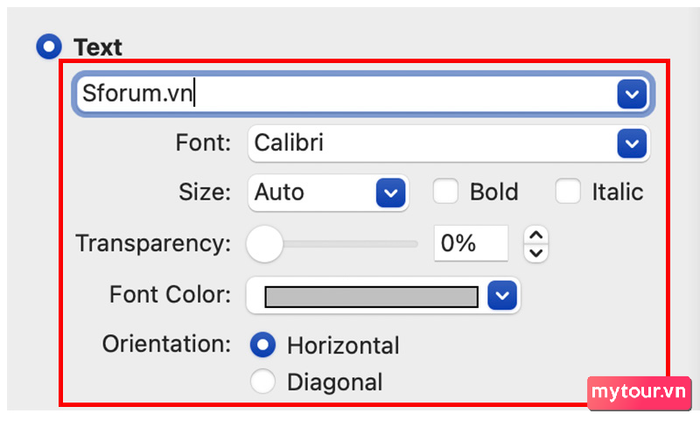Increase transparency with the stepper up arrow
Viewport: 700px width, 421px height.
click(536, 235)
